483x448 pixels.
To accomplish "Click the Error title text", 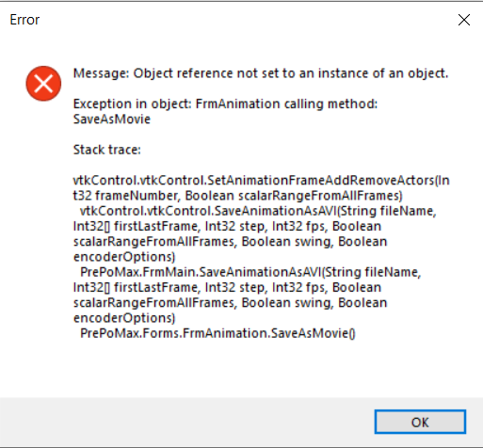I will (24, 20).
